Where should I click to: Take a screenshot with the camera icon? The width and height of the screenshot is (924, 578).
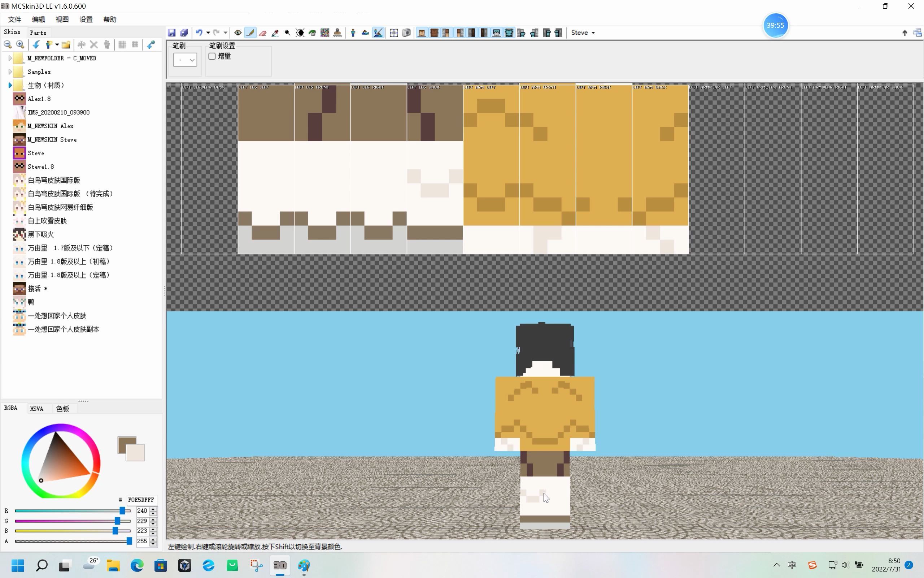click(406, 33)
